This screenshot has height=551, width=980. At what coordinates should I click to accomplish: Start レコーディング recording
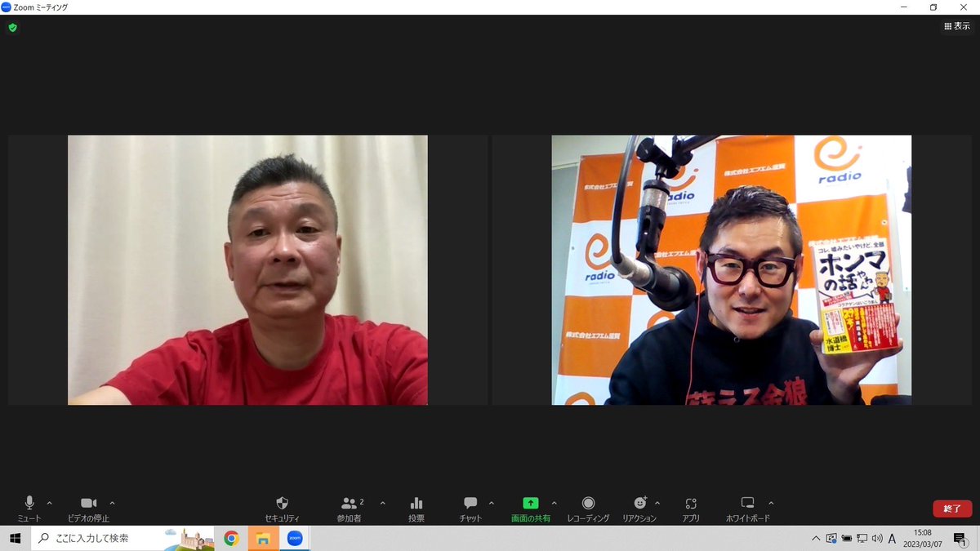[x=588, y=509]
